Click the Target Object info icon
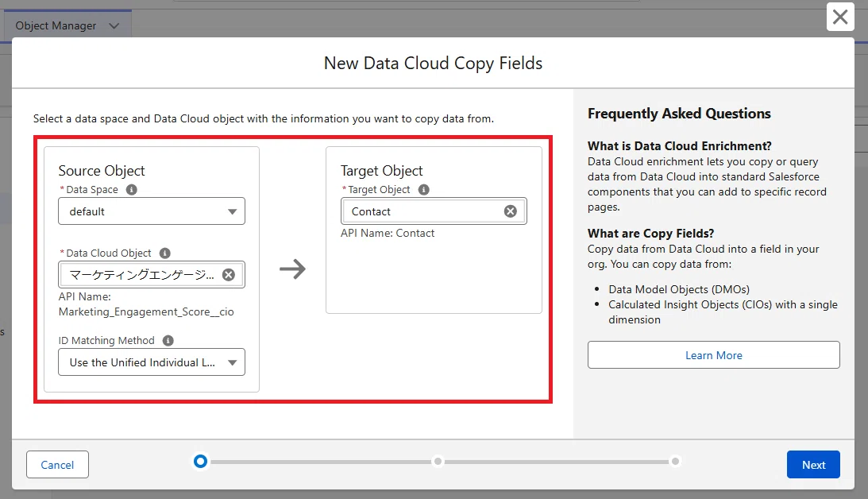Viewport: 868px width, 499px height. (423, 189)
